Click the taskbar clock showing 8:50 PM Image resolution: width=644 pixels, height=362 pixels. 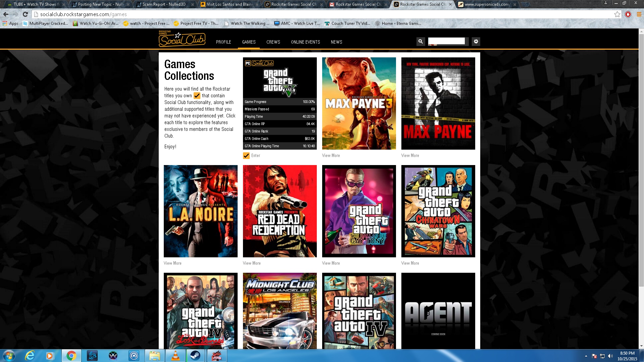[x=627, y=356]
